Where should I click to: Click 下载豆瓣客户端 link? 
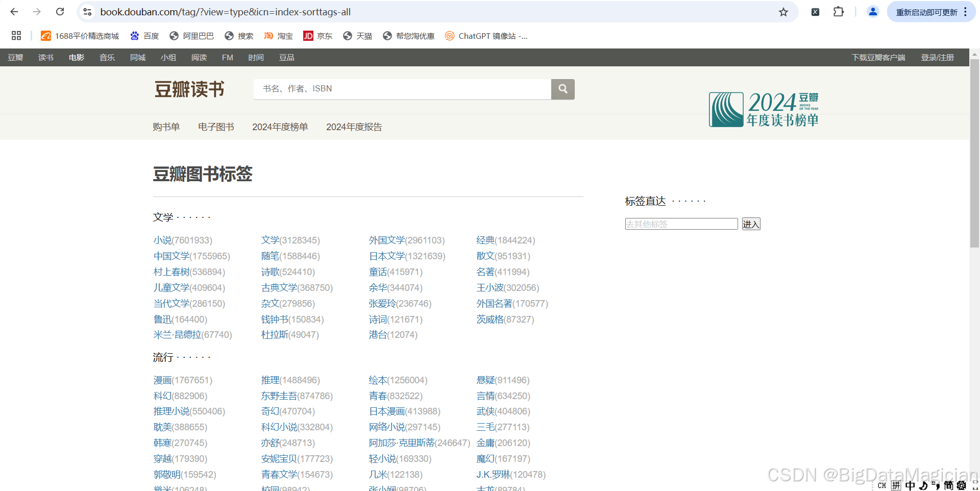(x=878, y=57)
